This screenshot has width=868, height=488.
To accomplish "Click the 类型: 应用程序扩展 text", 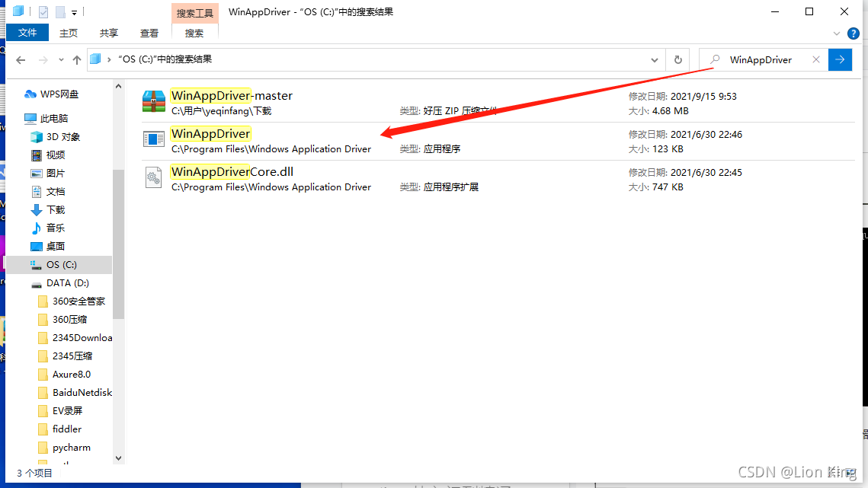I will 439,187.
